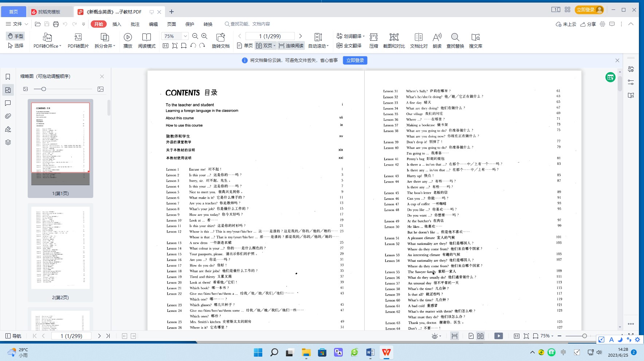This screenshot has width=644, height=361.
Task: Open the 截图和对比 screenshot tool
Action: [394, 37]
